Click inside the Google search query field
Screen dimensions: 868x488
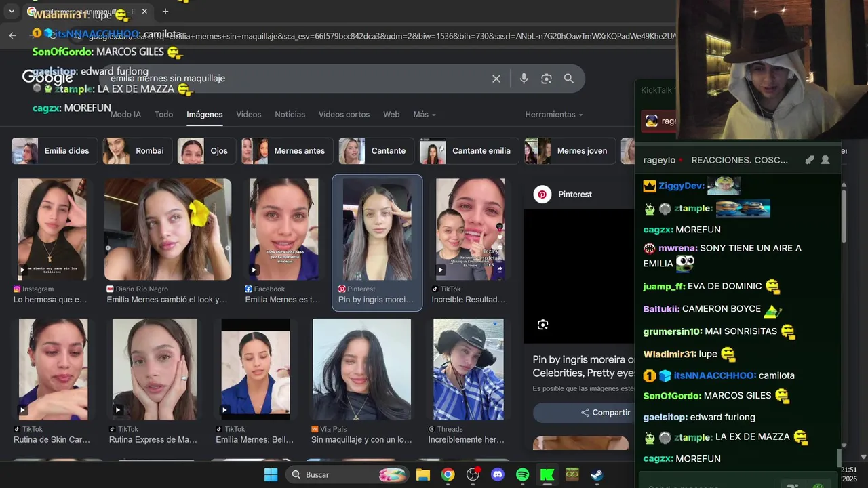point(298,79)
